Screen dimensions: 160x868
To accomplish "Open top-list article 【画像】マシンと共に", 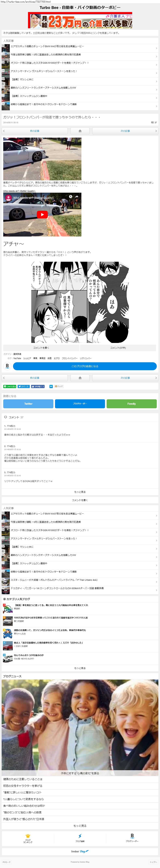I will point(80,81).
